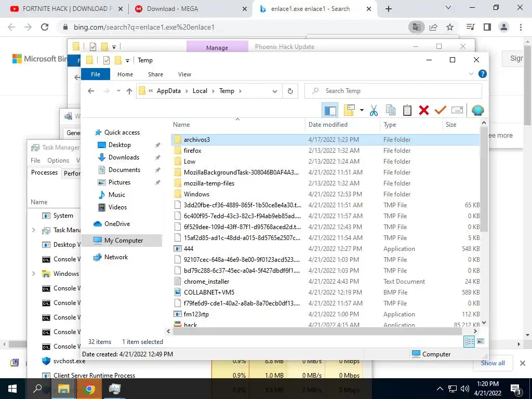This screenshot has width=532, height=399.
Task: Open the Share ribbon tab
Action: (155, 74)
